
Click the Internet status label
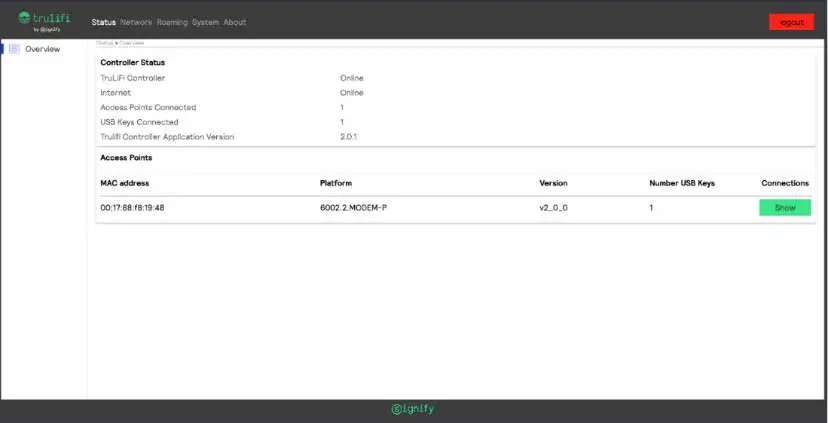pyautogui.click(x=116, y=92)
